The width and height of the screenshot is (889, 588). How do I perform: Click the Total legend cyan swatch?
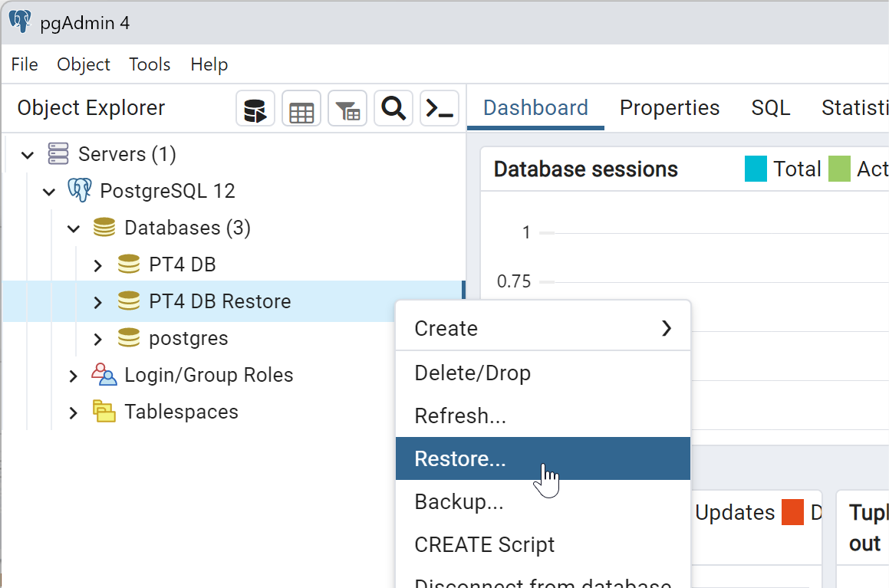click(756, 169)
